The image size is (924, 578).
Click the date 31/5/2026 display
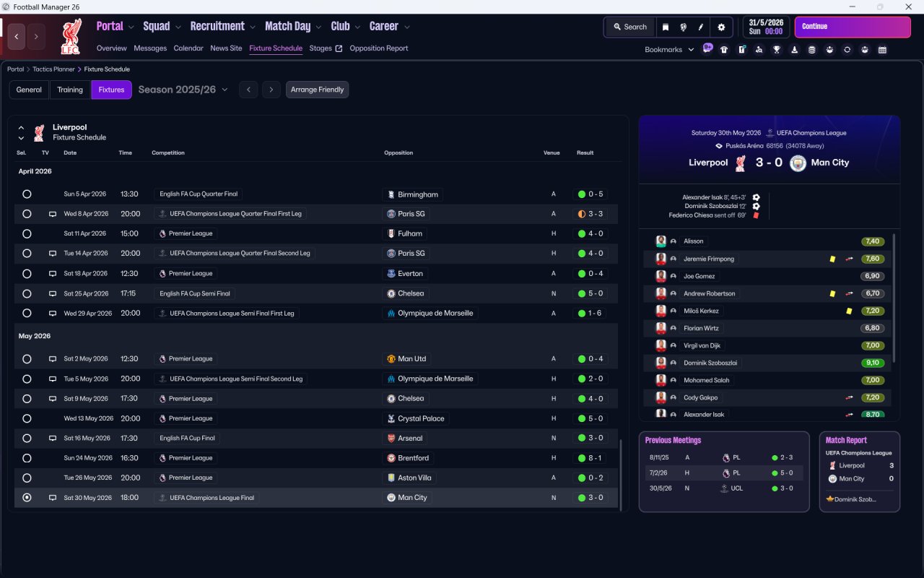[766, 22]
